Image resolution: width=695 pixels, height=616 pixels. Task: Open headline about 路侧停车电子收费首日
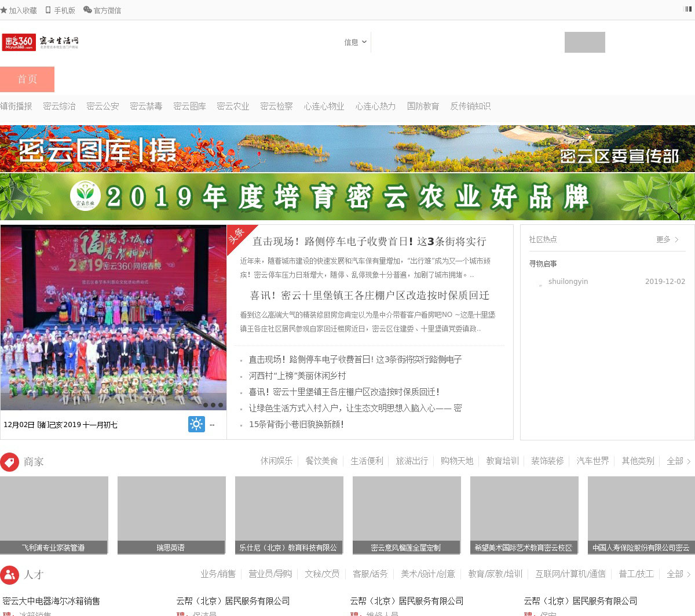click(x=369, y=242)
